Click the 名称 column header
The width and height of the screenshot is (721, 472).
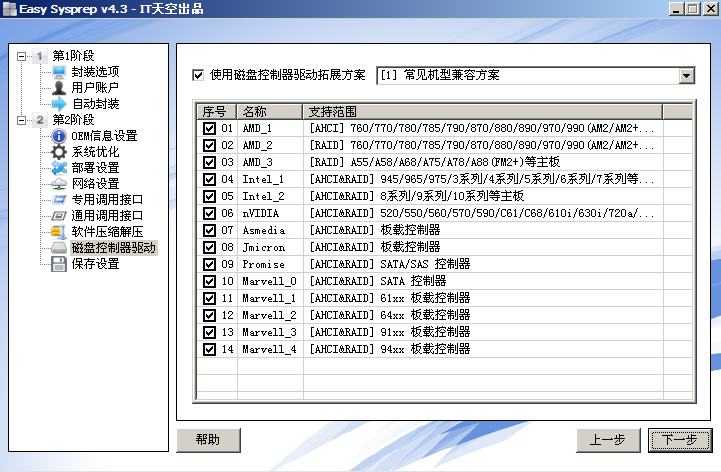269,112
